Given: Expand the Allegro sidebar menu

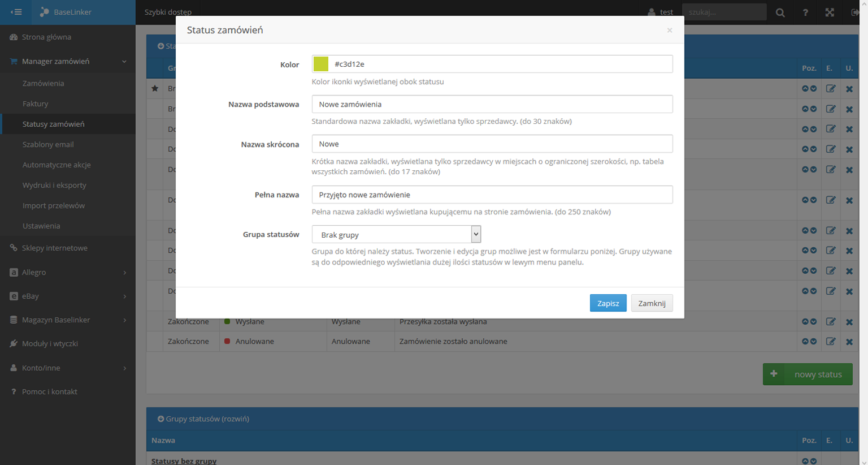Looking at the screenshot, I should coord(68,272).
